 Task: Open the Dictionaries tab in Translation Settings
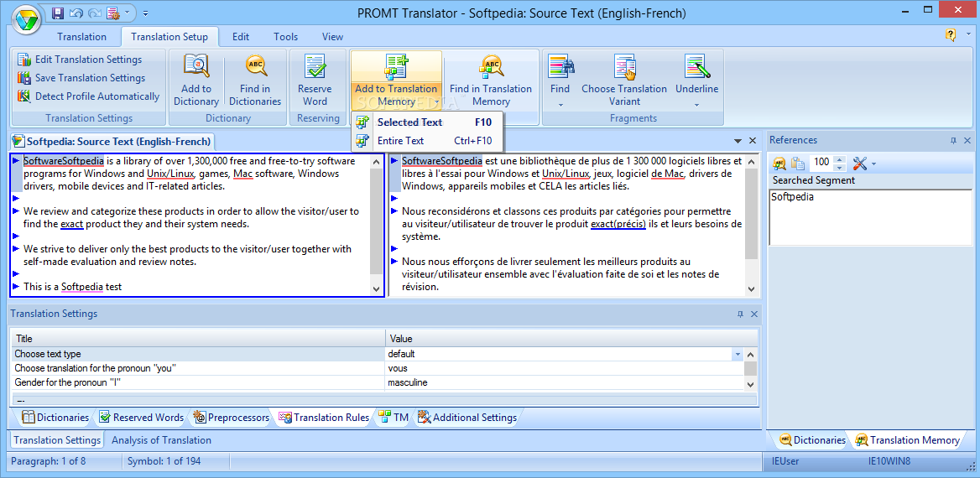55,418
